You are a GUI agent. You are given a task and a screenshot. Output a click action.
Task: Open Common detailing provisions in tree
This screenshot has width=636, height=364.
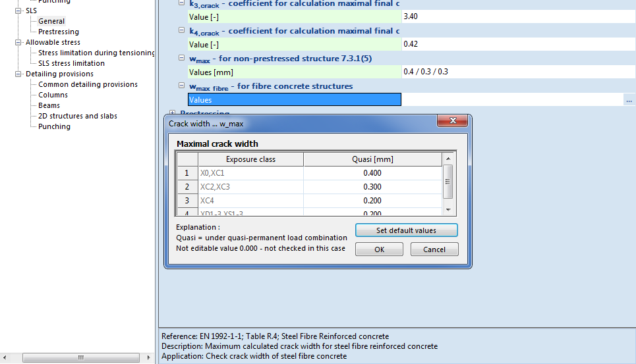[88, 84]
